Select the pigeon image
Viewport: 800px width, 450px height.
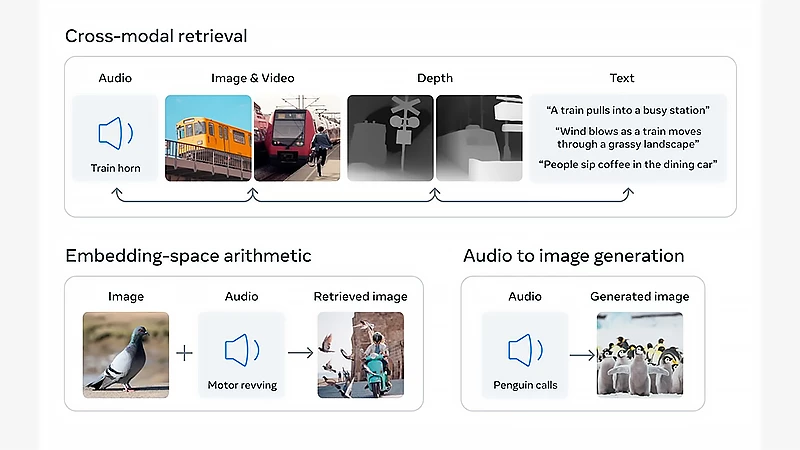[x=126, y=355]
